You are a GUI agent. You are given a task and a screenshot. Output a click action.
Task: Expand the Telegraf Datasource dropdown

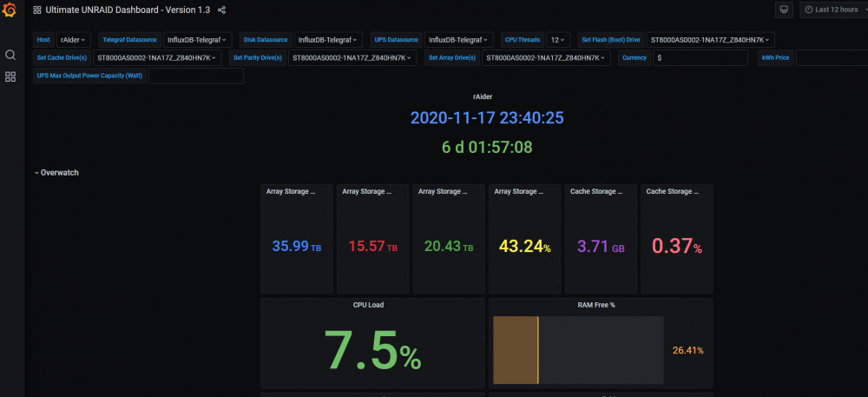click(x=198, y=40)
